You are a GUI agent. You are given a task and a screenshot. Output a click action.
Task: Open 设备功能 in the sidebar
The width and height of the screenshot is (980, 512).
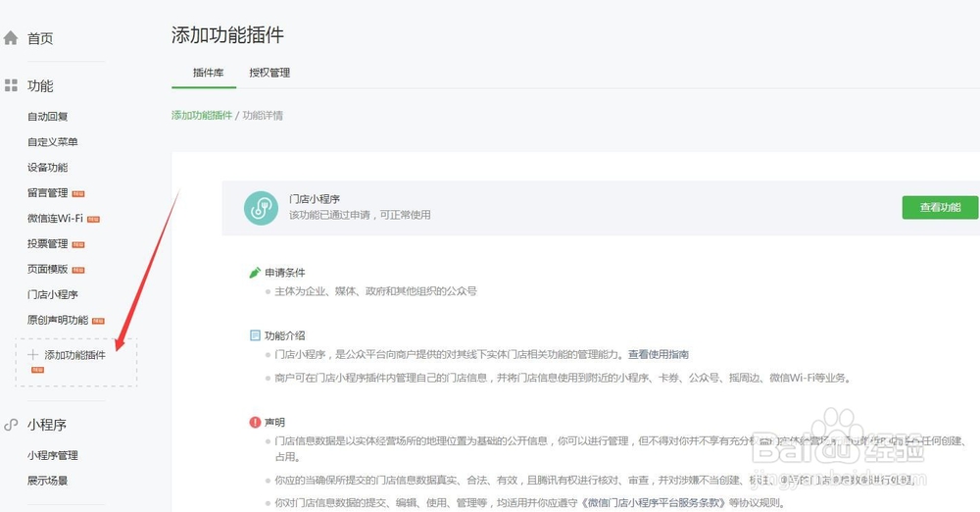tap(47, 168)
